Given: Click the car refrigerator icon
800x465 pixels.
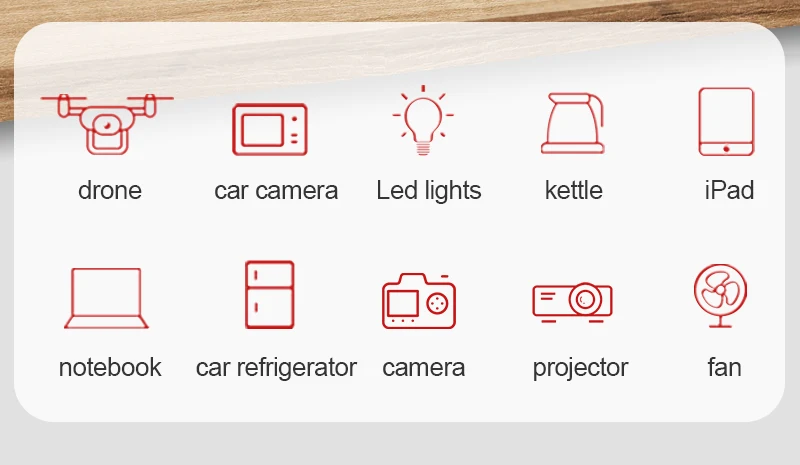Looking at the screenshot, I should click(x=269, y=295).
